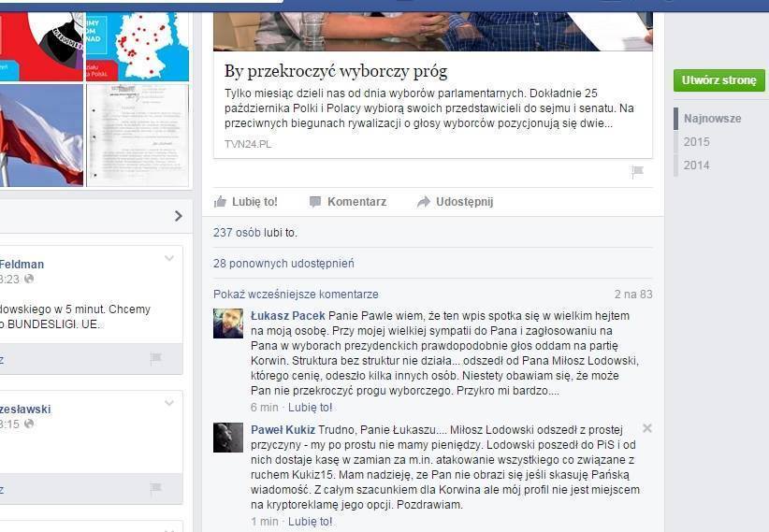Open Łukasz Pacek profile picture
This screenshot has height=532, width=769.
[228, 324]
